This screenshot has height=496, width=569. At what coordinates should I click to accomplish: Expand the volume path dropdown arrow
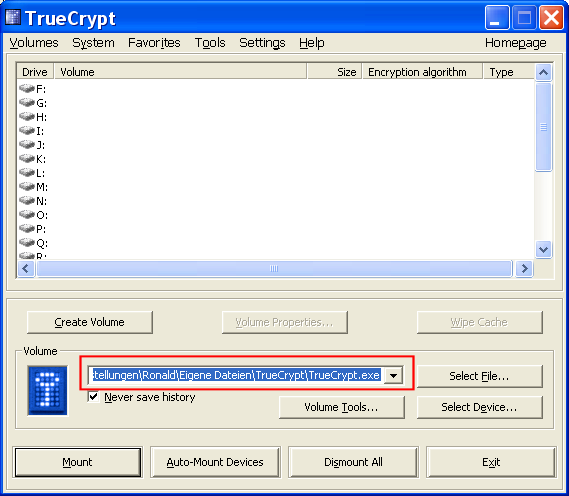point(393,375)
